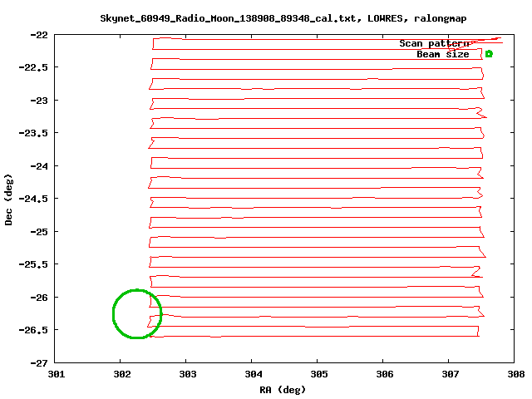Image resolution: width=532 pixels, height=399 pixels.
Task: Click the 304 tick label on RA axis
Action: 252,375
